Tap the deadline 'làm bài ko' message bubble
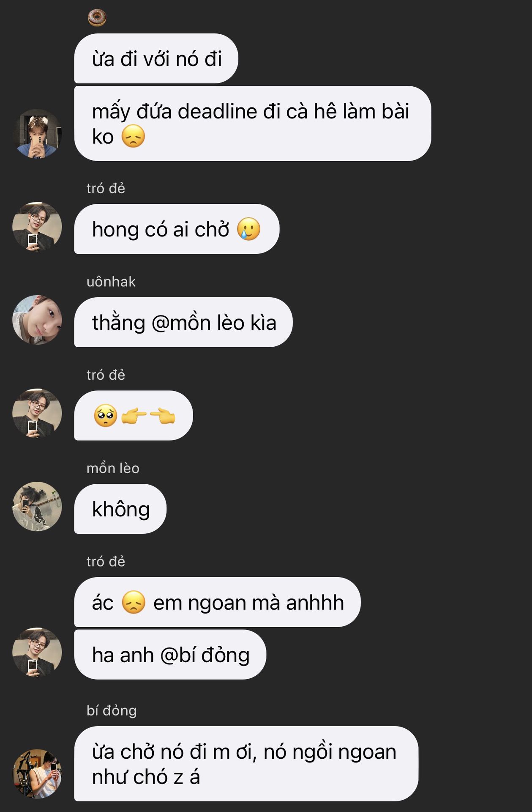Viewport: 532px width, 812px height. tap(253, 123)
